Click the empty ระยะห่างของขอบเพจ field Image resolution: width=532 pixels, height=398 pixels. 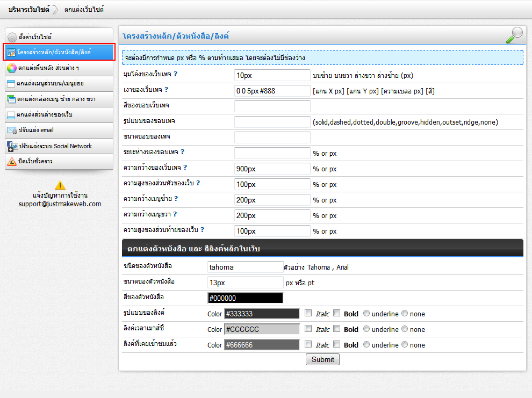click(x=272, y=153)
